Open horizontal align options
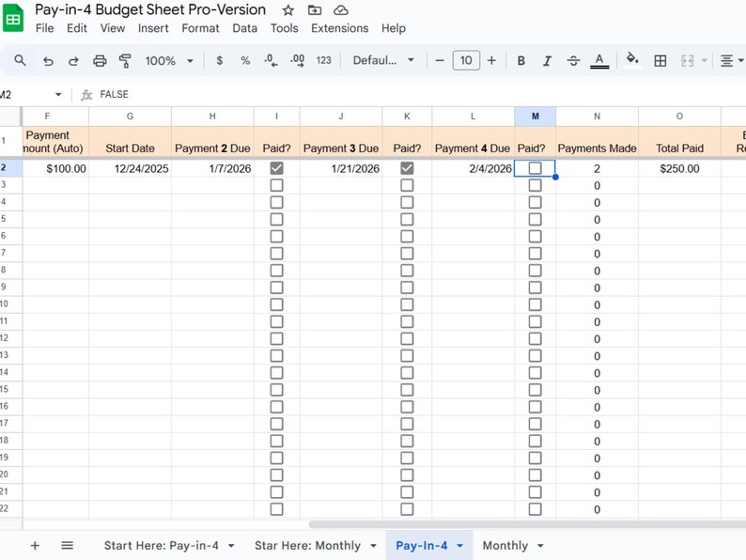Viewport: 746px width, 560px height. (731, 61)
